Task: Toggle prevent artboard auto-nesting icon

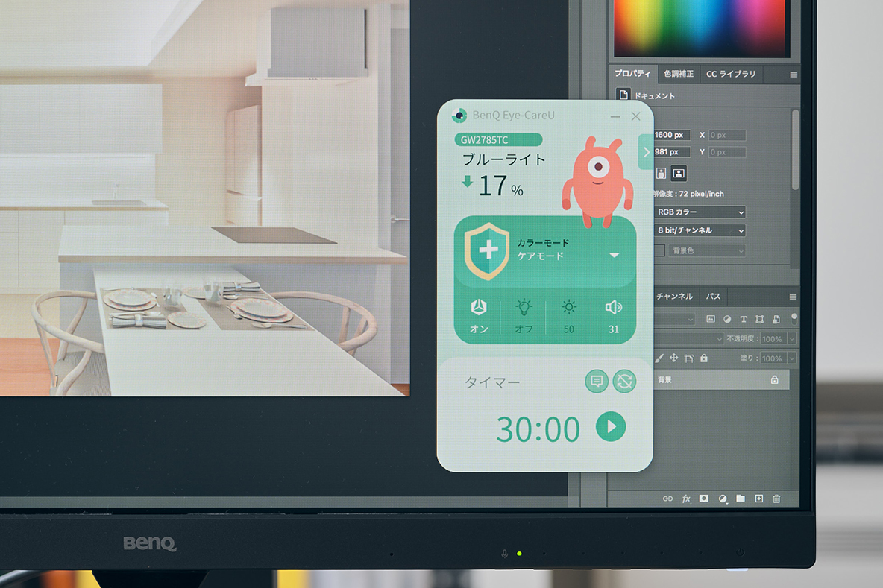Action: pos(688,358)
